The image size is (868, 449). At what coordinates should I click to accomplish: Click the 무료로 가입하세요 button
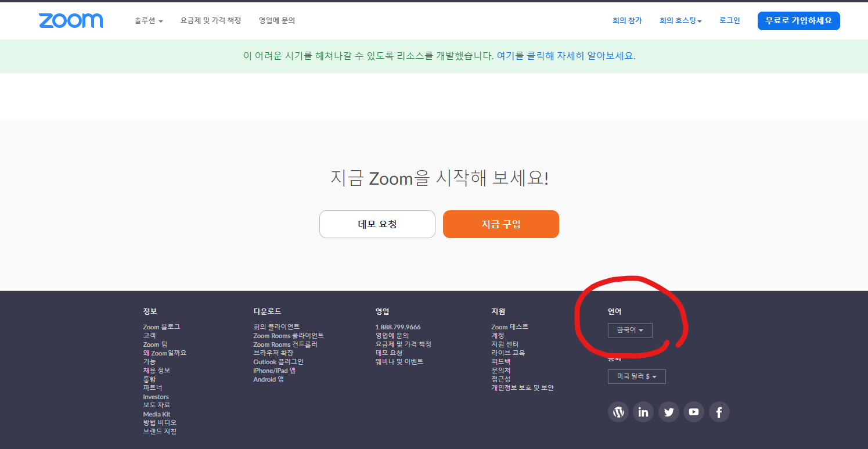798,21
